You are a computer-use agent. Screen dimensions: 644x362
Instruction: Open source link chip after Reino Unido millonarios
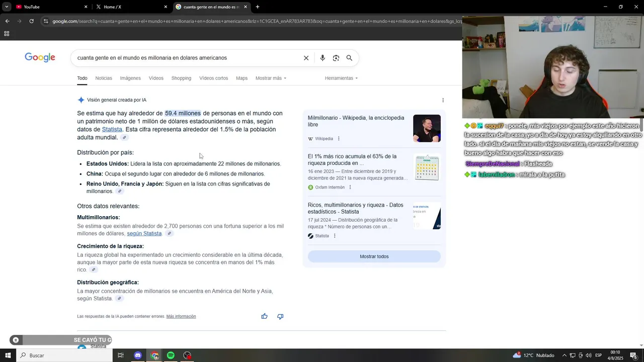(x=120, y=192)
